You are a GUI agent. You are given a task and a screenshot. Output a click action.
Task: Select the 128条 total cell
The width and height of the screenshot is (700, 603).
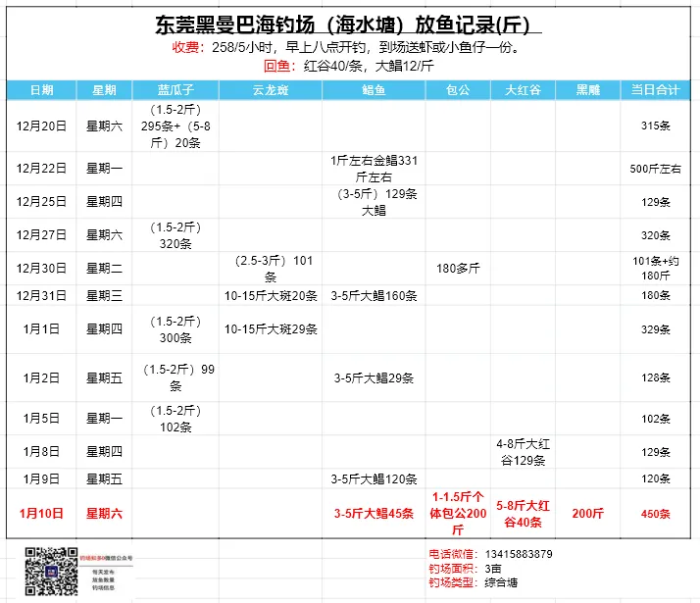coord(655,377)
